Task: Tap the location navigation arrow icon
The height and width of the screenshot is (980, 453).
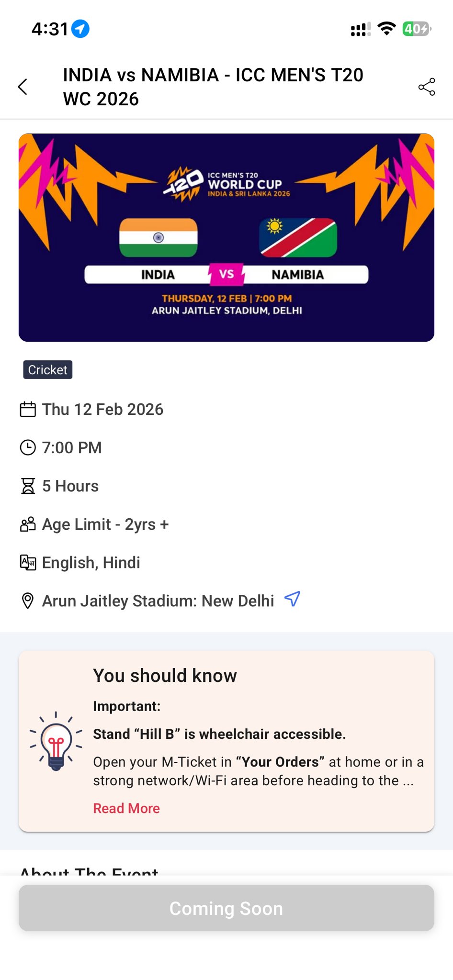Action: pos(292,599)
